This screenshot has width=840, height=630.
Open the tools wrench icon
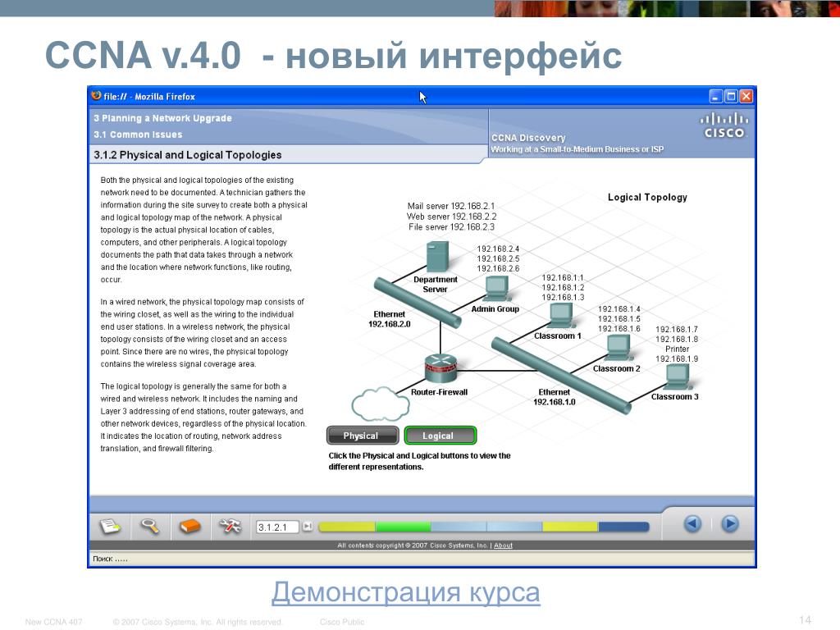[230, 527]
